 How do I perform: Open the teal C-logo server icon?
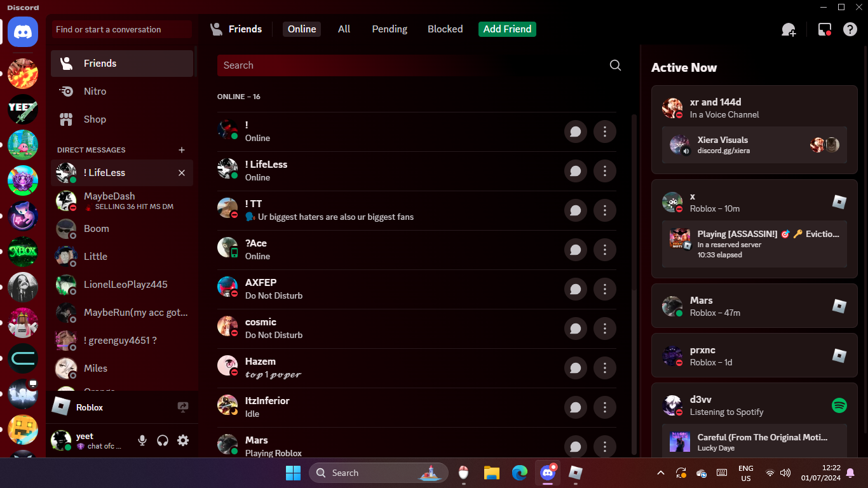tap(23, 358)
